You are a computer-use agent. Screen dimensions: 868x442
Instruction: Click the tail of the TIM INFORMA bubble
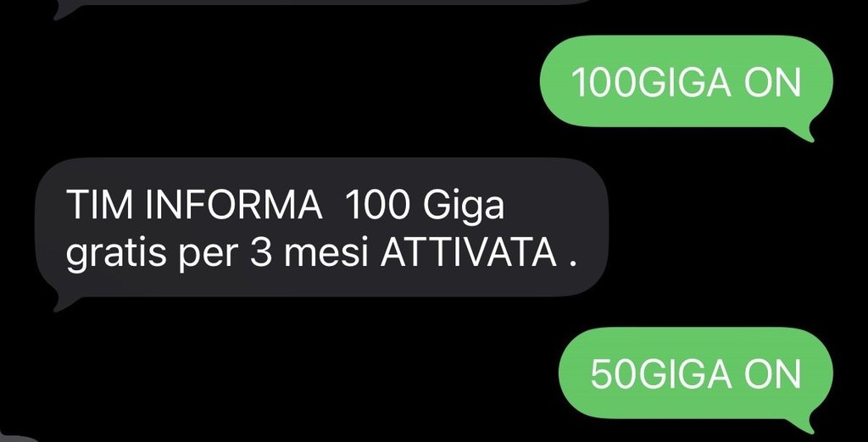[61, 302]
